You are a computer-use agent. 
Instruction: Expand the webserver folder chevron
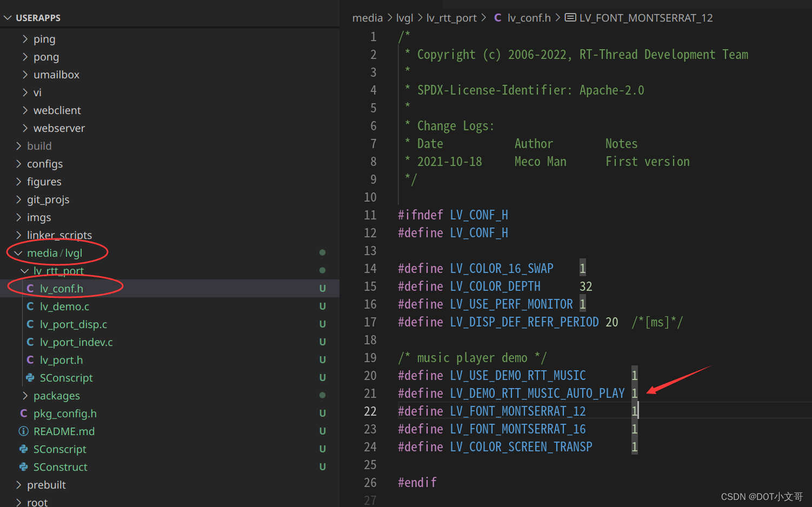pos(25,128)
